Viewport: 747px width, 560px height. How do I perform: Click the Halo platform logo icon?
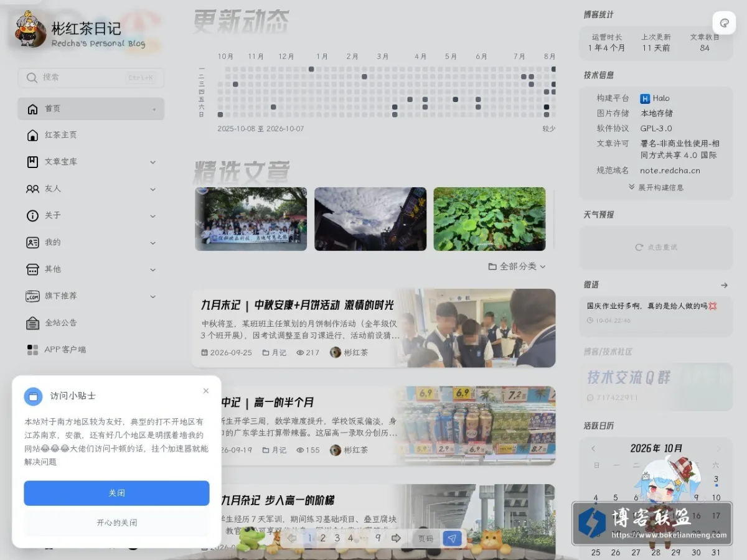pyautogui.click(x=645, y=98)
